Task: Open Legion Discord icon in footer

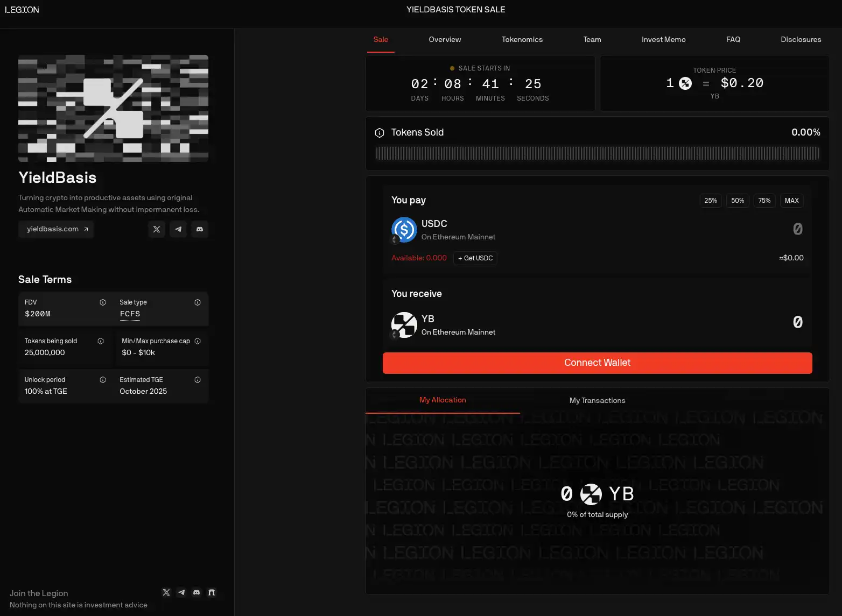Action: [x=197, y=592]
